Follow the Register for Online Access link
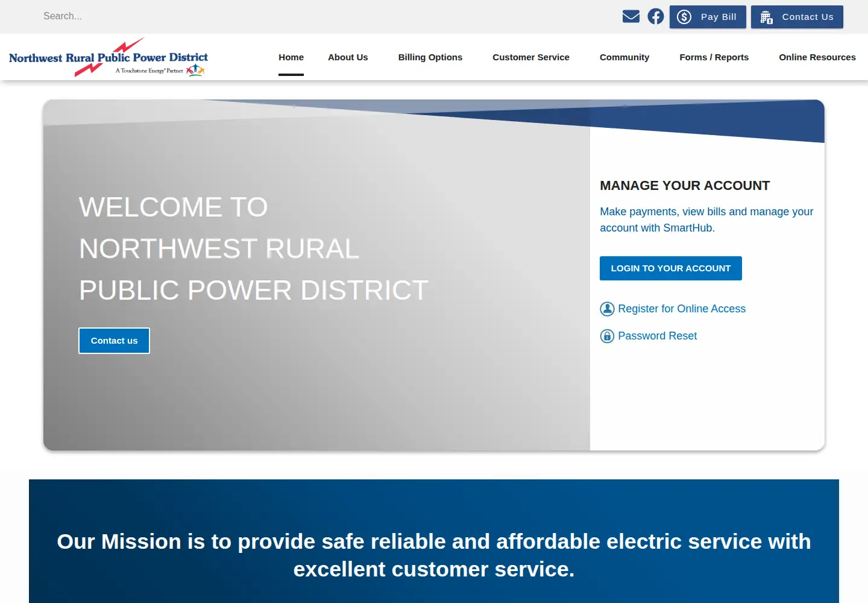Screen dimensions: 868x603 click(x=682, y=309)
